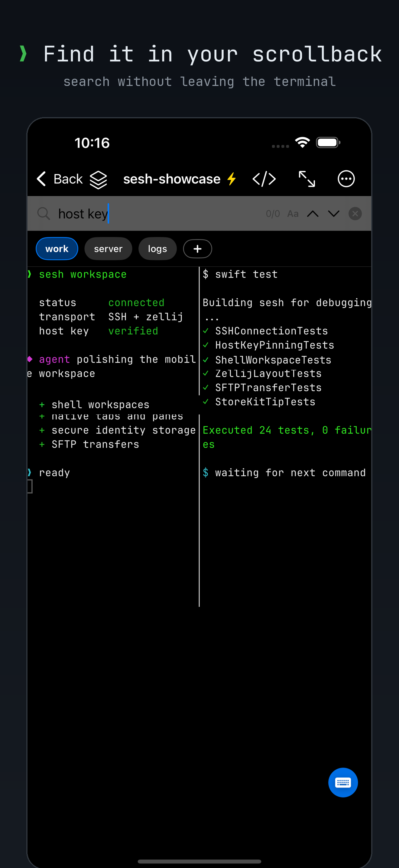399x868 pixels.
Task: Tap the Wi-Fi status icon
Action: (x=303, y=143)
